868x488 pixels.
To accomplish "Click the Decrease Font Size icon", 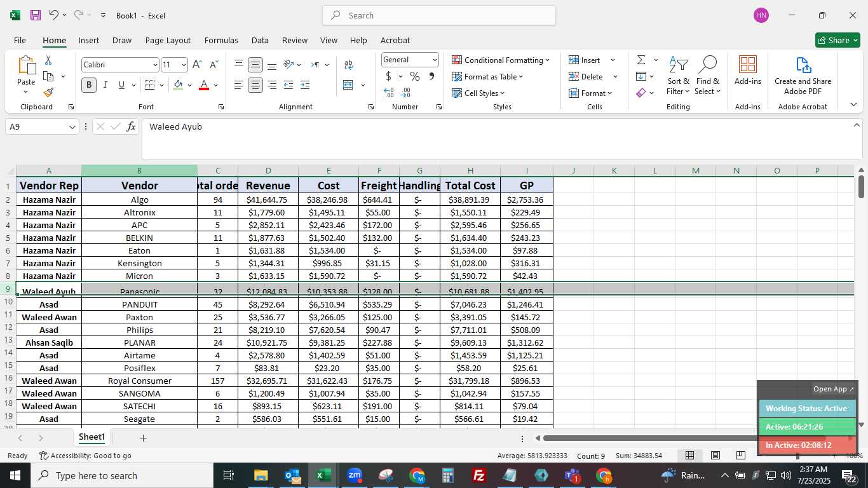I will click(214, 65).
